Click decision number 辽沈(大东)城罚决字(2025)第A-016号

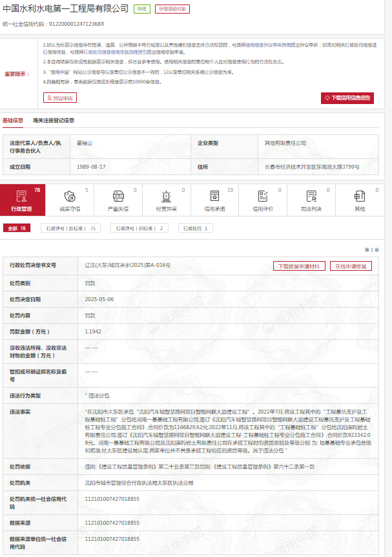[127, 265]
